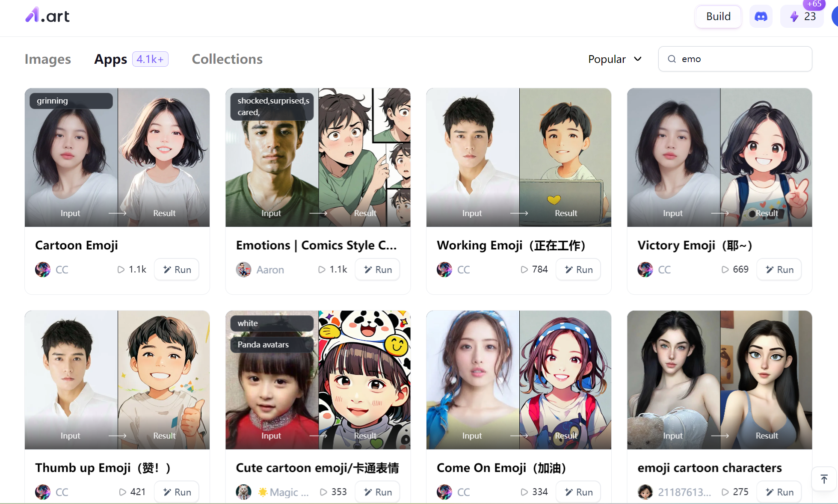This screenshot has height=504, width=838.
Task: Click the Apps 4.1k+ filter badge
Action: pyautogui.click(x=149, y=58)
